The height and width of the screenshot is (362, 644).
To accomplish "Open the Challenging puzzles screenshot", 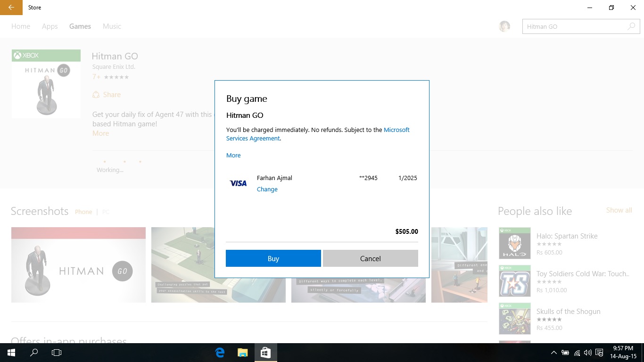I will [x=218, y=265].
